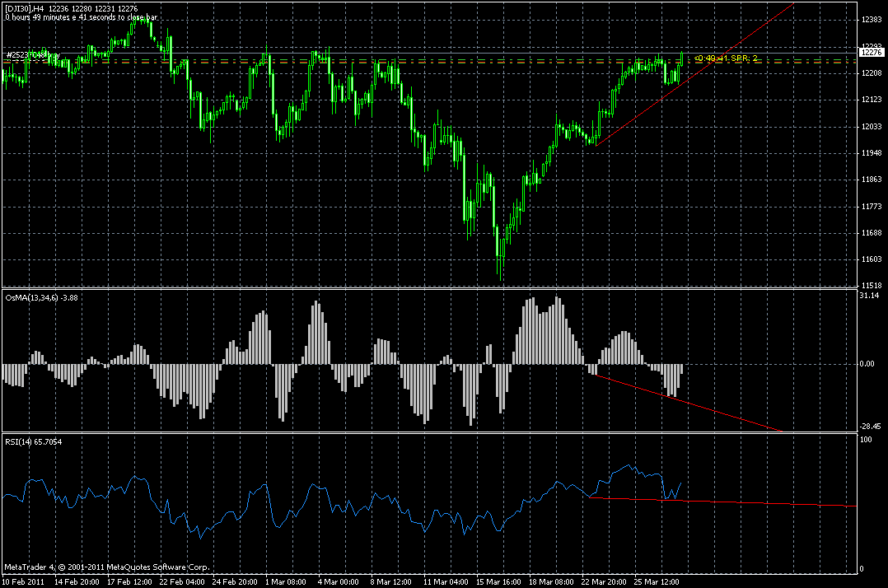Click the 12033 price axis label
Image resolution: width=888 pixels, height=588 pixels.
coord(871,126)
